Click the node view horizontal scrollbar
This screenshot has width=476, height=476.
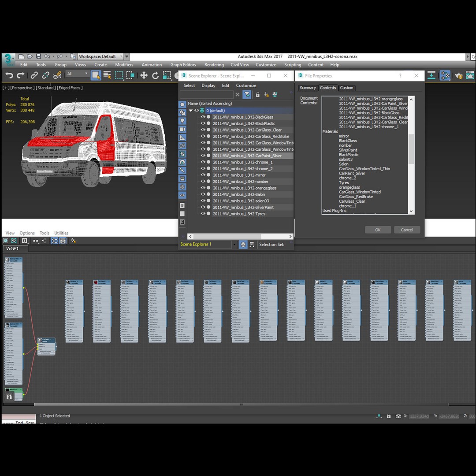[242, 404]
